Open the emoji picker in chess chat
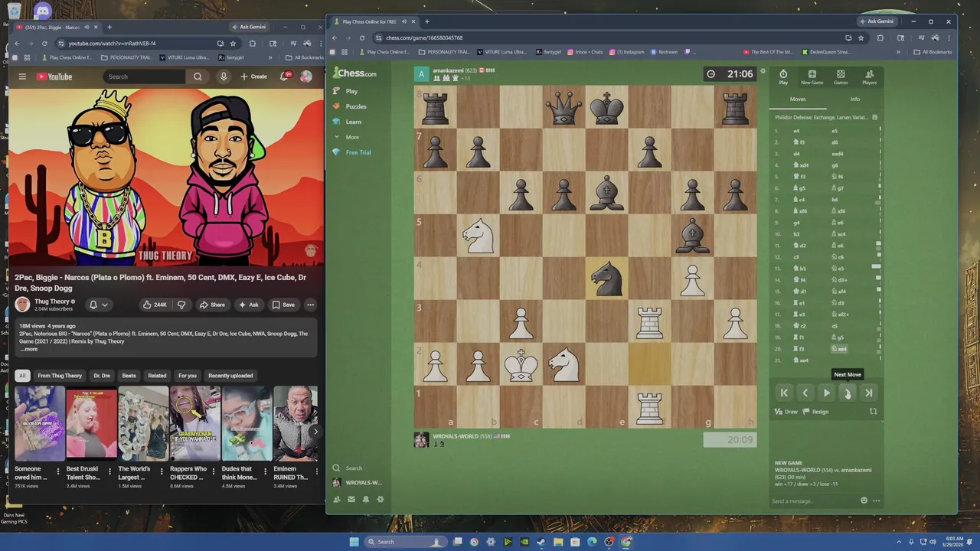The width and height of the screenshot is (980, 551). point(864,500)
